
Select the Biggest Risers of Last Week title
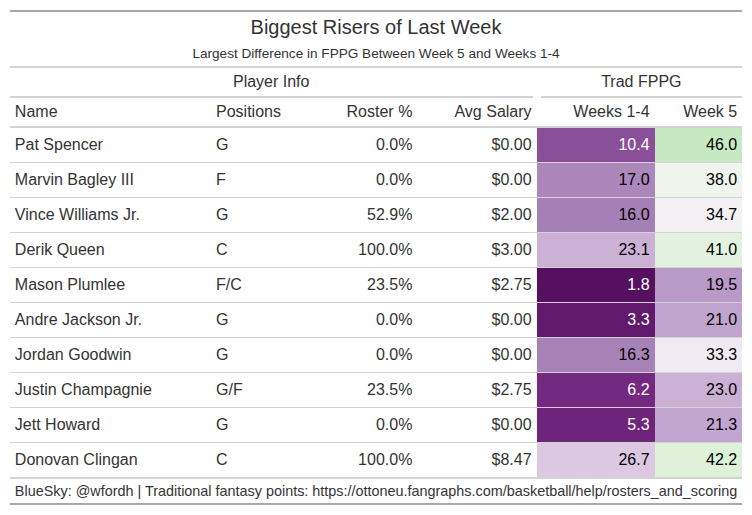pos(376,27)
